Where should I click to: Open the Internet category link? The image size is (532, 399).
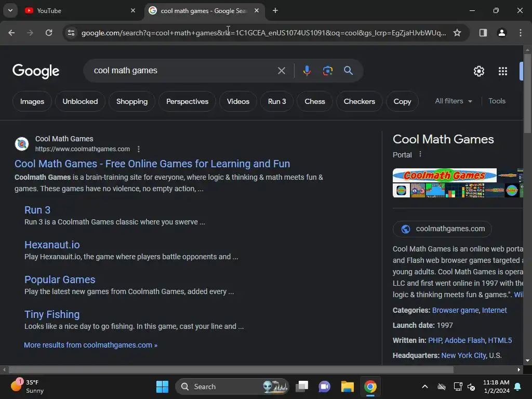[x=495, y=310]
